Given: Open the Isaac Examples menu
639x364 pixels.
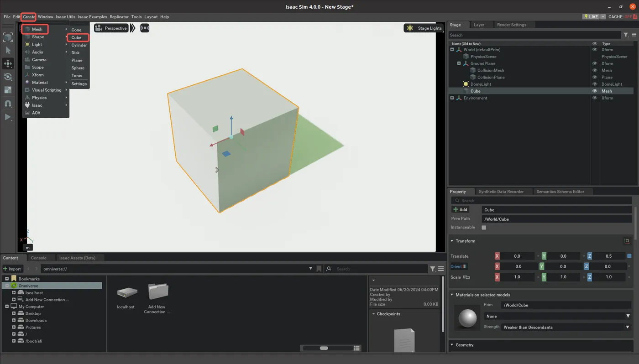Looking at the screenshot, I should click(x=93, y=17).
